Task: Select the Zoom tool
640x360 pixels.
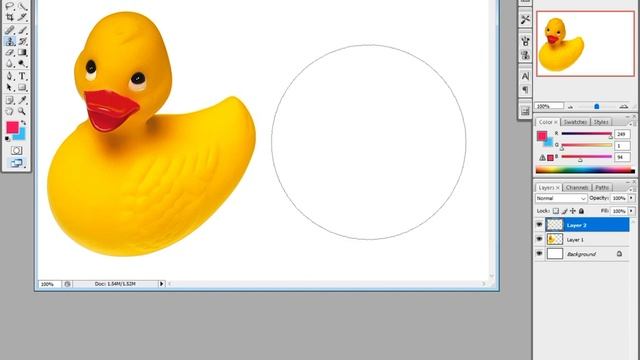Action: [x=22, y=111]
